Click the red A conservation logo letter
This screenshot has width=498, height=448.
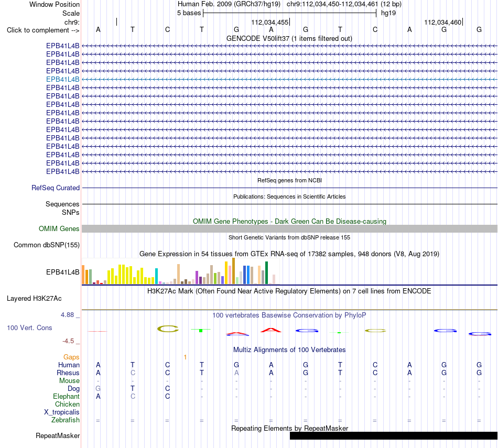pos(271,330)
